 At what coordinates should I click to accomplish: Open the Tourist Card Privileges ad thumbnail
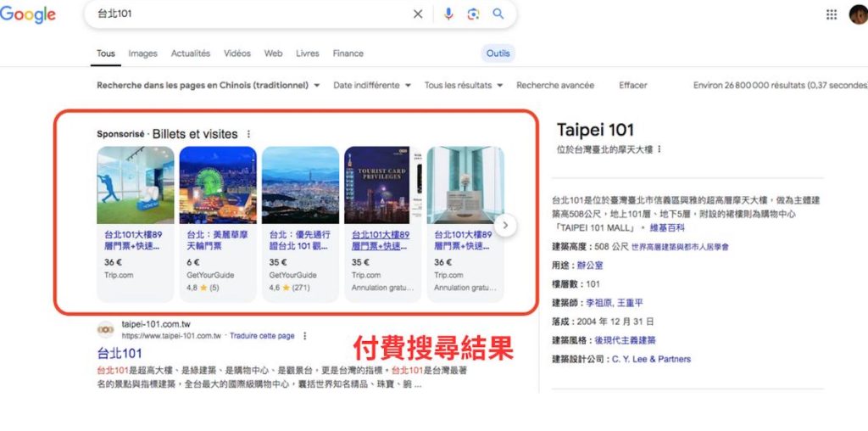click(382, 185)
